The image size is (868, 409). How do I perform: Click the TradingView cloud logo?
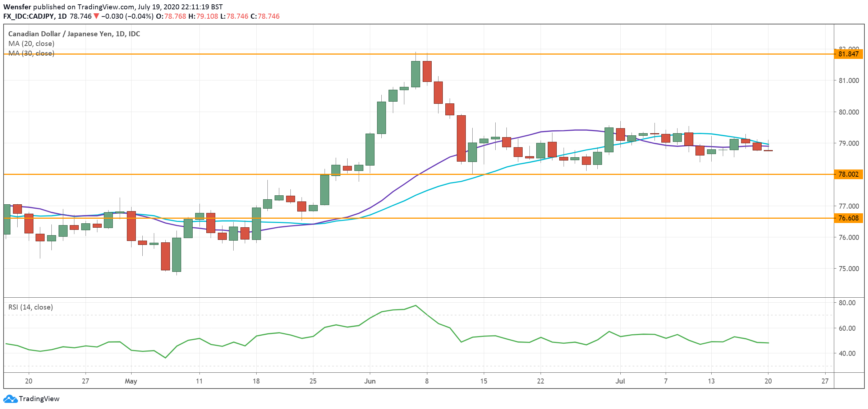click(11, 399)
